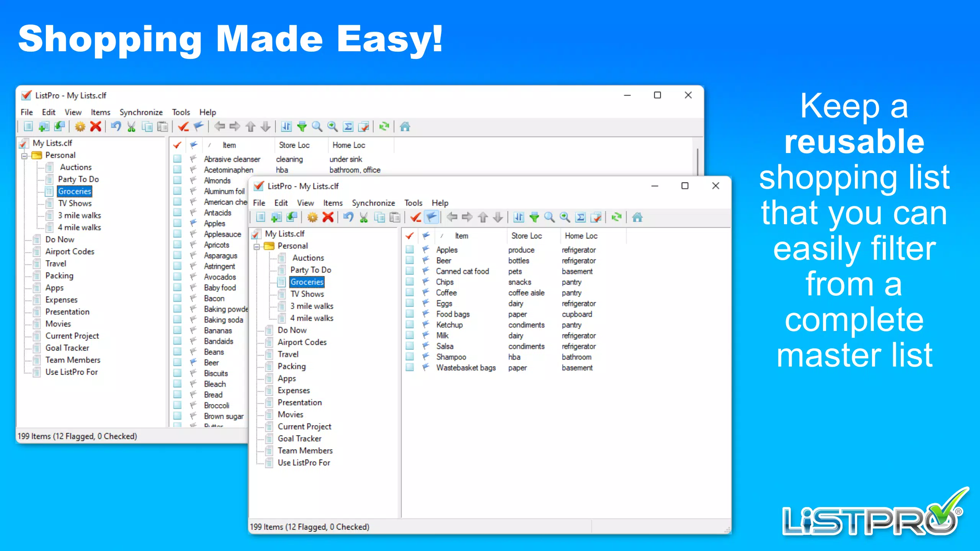Click the add item icon in front window

tap(276, 217)
